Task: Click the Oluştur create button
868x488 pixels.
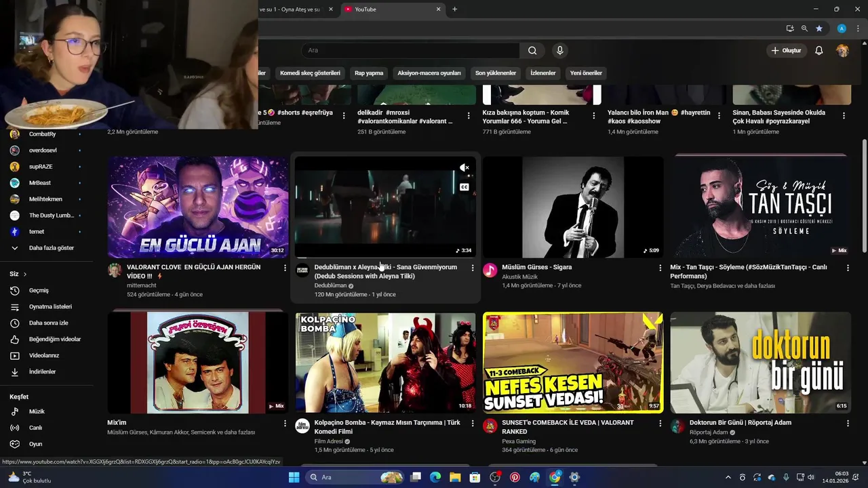Action: point(786,50)
